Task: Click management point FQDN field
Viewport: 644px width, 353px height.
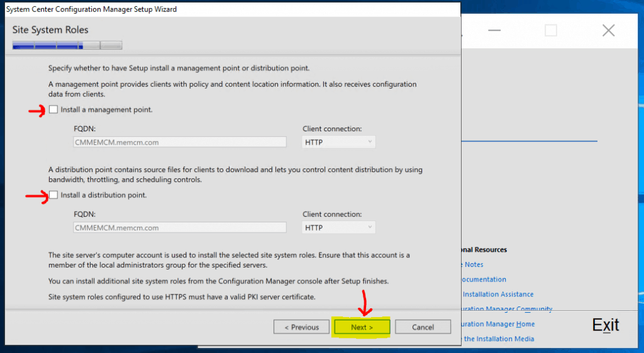Action: pos(179,142)
